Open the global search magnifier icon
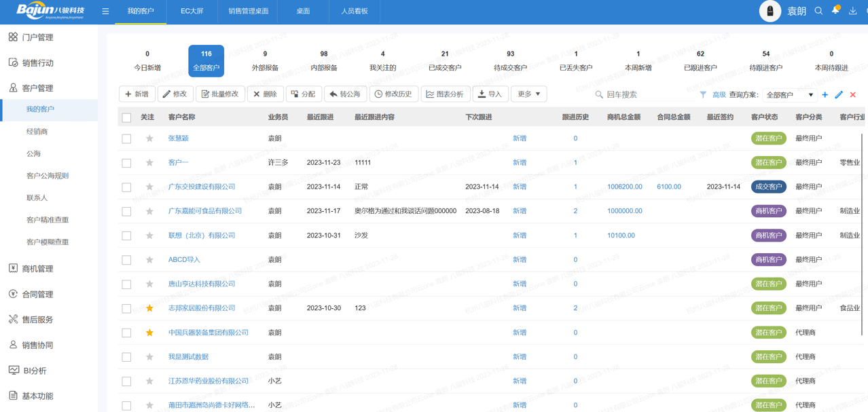 (818, 11)
